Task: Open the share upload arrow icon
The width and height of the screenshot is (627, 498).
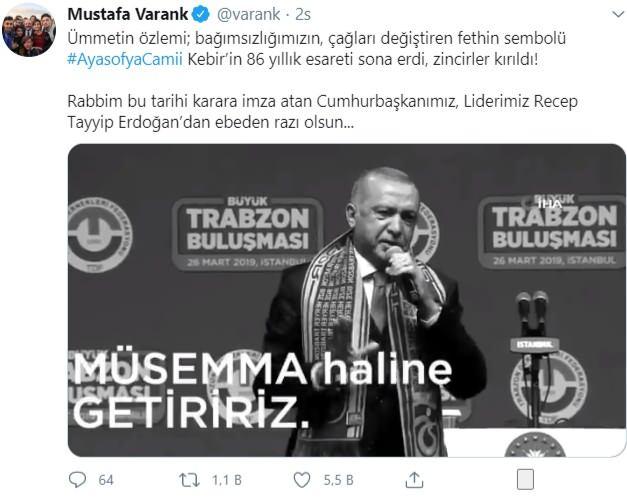Action: click(x=414, y=480)
